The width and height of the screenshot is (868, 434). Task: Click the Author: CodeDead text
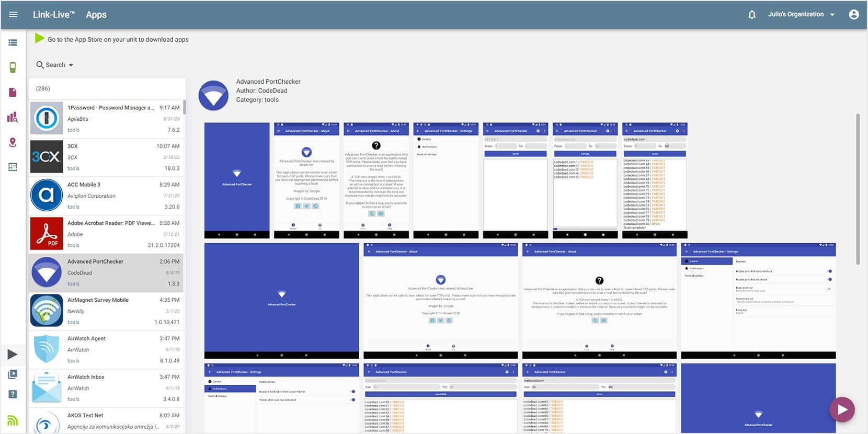[x=261, y=90]
